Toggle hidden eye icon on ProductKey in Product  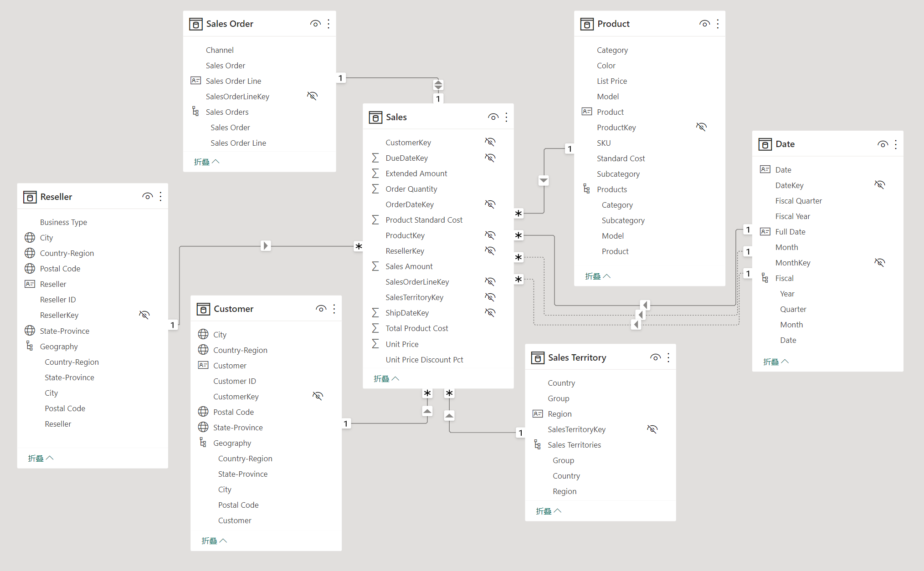tap(701, 127)
